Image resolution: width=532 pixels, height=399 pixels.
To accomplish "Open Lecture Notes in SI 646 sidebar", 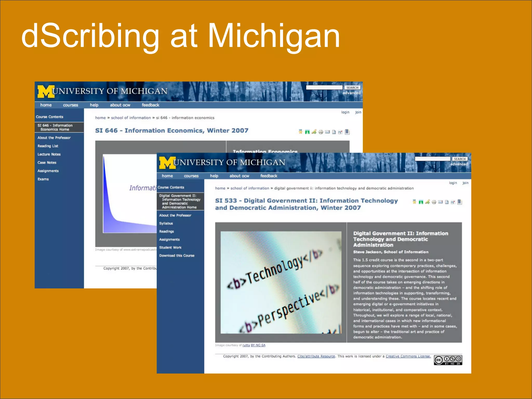I will coord(49,154).
